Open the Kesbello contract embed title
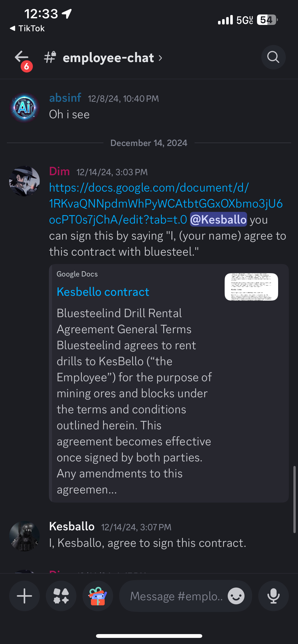 (103, 292)
